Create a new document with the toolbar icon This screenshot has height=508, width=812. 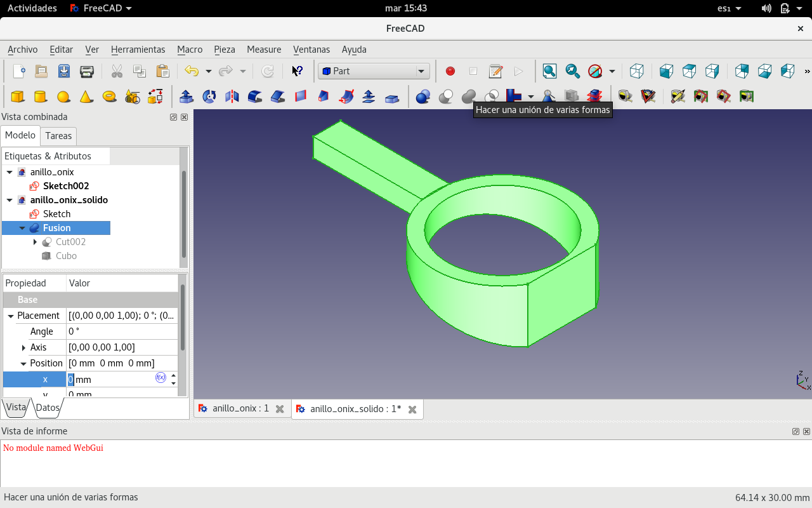point(18,71)
